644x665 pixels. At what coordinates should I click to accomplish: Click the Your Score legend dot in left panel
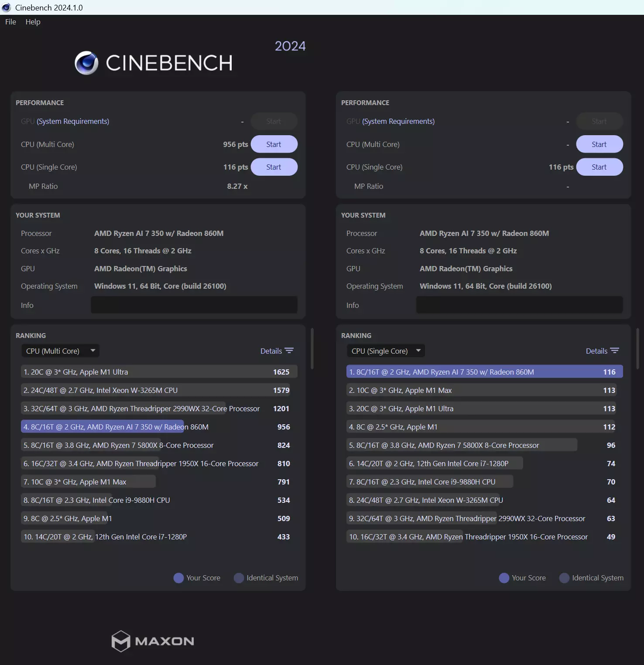tap(178, 578)
